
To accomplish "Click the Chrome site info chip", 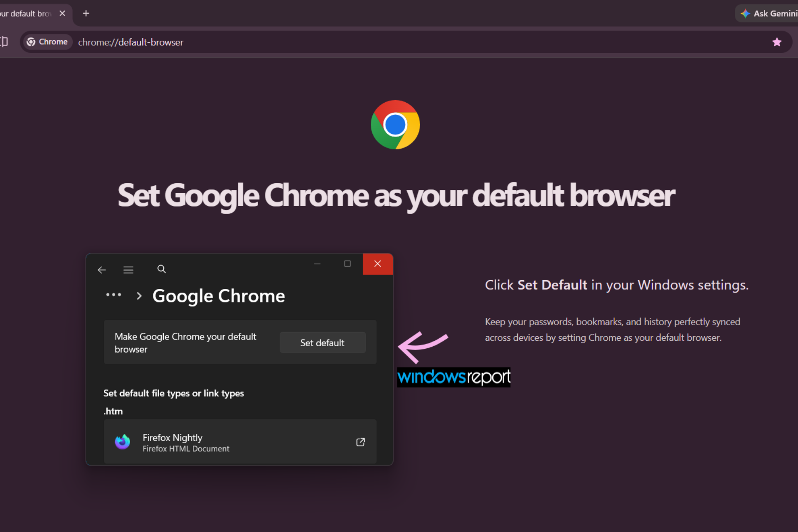I will click(x=47, y=42).
